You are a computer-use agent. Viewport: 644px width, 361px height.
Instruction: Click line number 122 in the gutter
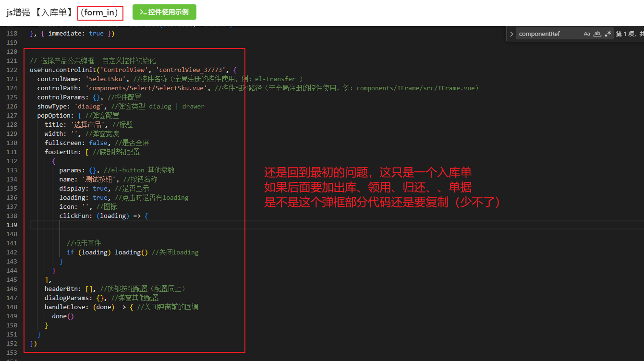(12, 70)
